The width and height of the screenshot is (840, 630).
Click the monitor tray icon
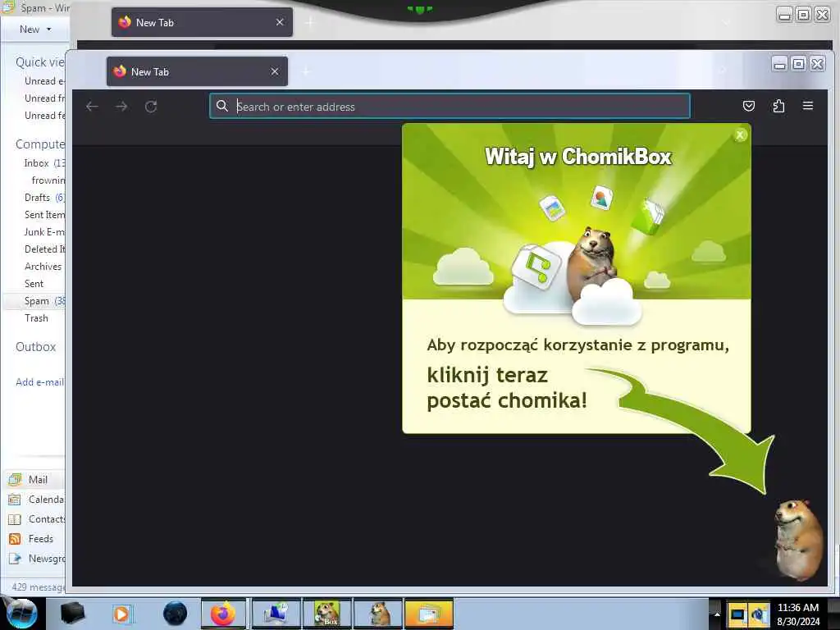click(737, 614)
